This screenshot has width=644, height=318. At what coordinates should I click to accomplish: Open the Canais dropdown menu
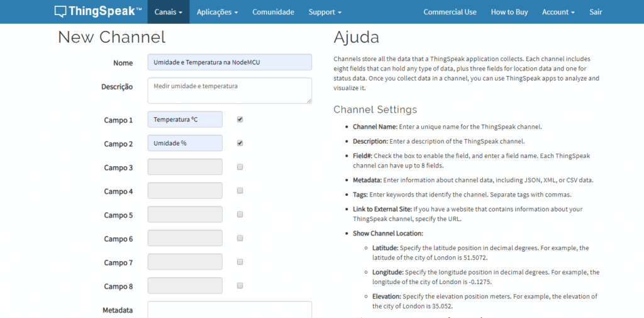[169, 12]
